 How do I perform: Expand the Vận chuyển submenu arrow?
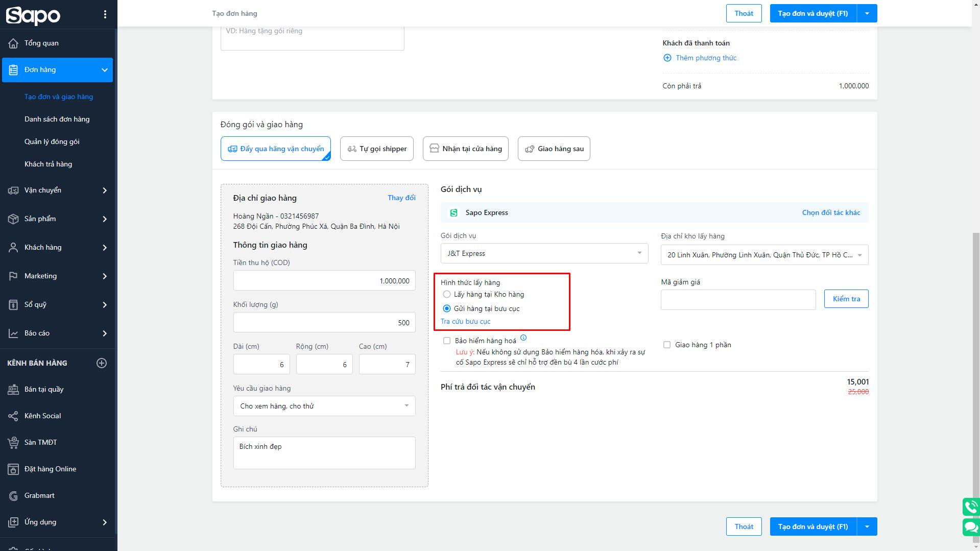point(105,190)
